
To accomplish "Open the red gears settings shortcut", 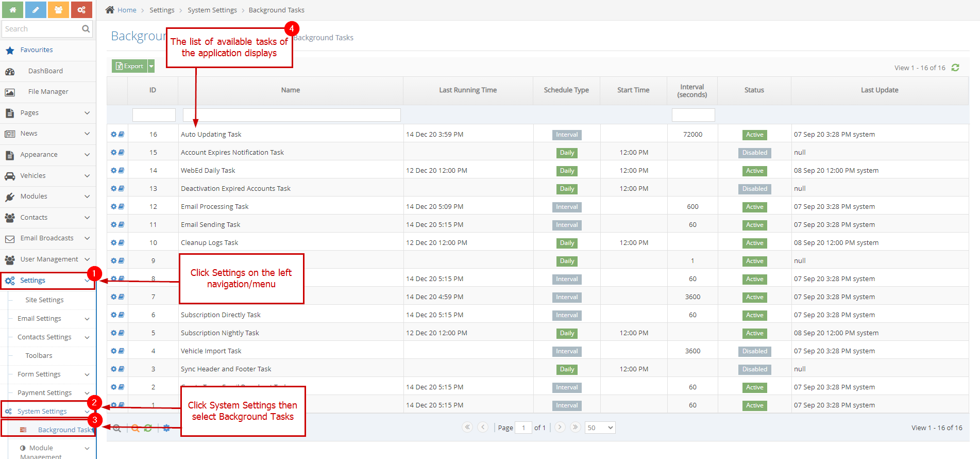I will [x=81, y=10].
